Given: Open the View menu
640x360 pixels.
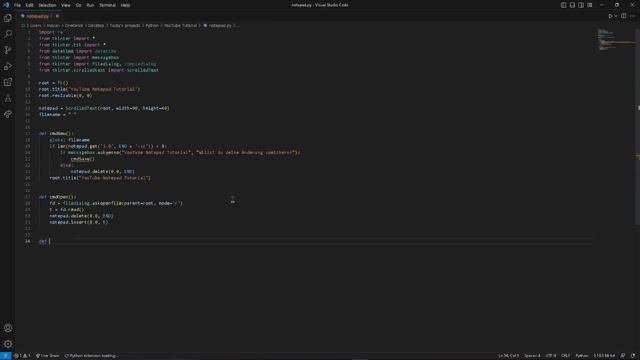Looking at the screenshot, I should pyautogui.click(x=66, y=5).
